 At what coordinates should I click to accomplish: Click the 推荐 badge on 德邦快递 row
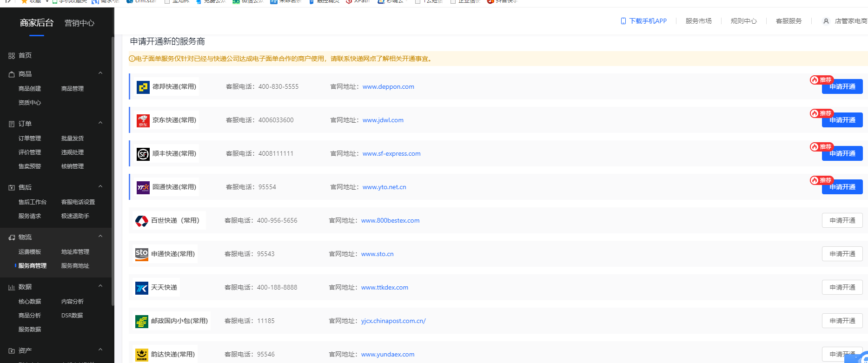822,80
